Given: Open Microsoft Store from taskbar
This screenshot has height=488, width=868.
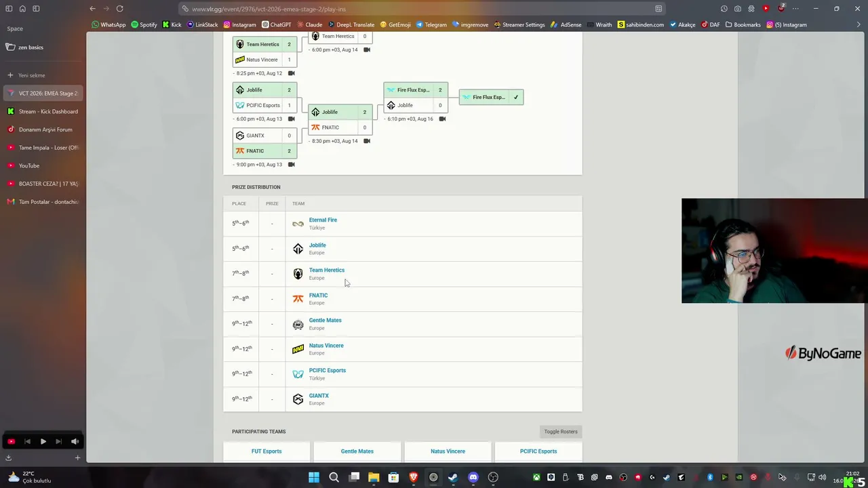Looking at the screenshot, I should click(393, 477).
